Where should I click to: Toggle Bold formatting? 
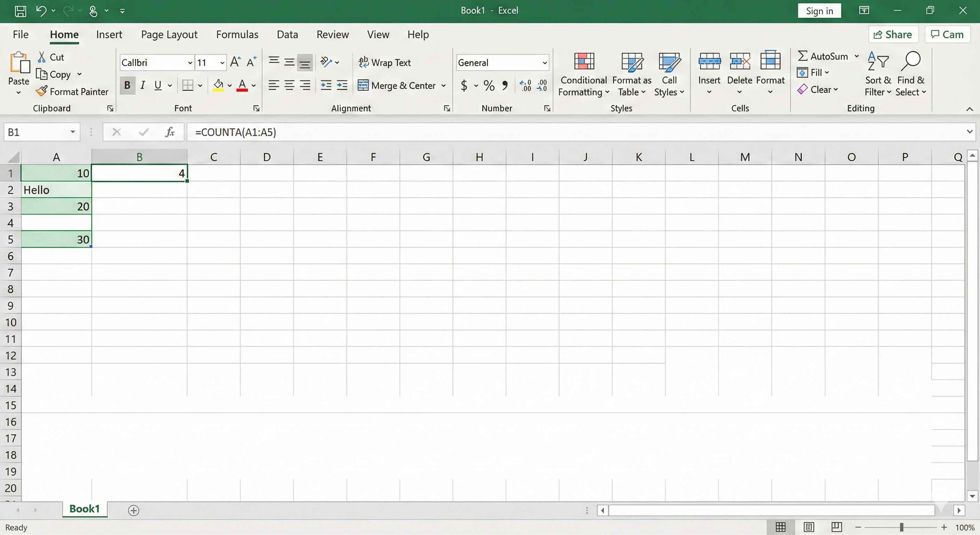point(127,85)
